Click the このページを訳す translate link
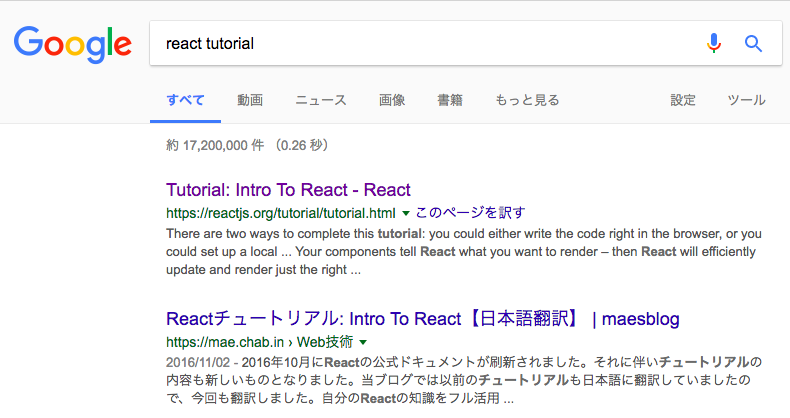 click(470, 213)
